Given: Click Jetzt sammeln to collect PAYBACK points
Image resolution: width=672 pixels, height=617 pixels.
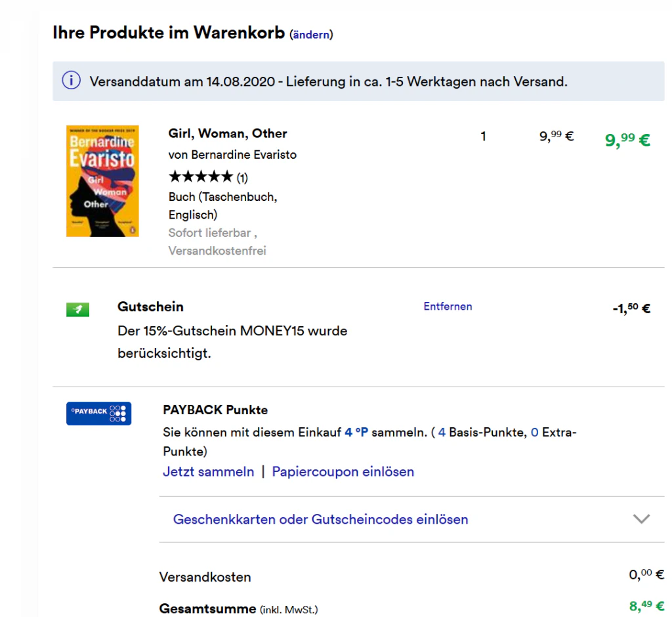Looking at the screenshot, I should pos(208,472).
